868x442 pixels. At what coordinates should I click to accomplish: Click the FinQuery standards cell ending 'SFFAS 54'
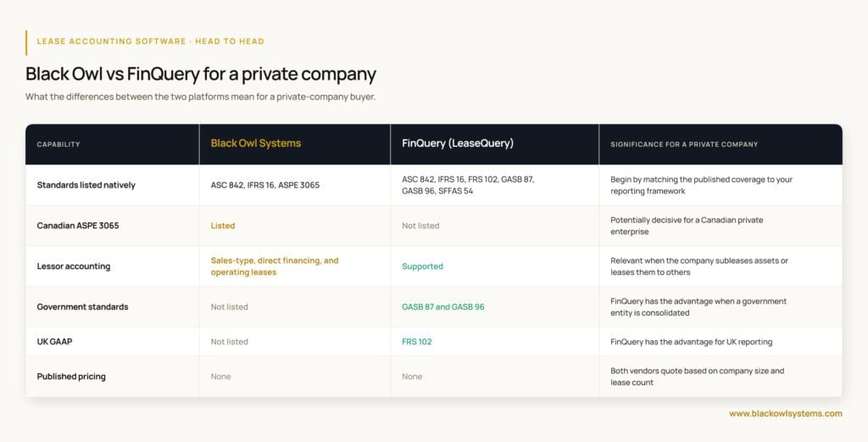[x=468, y=185]
